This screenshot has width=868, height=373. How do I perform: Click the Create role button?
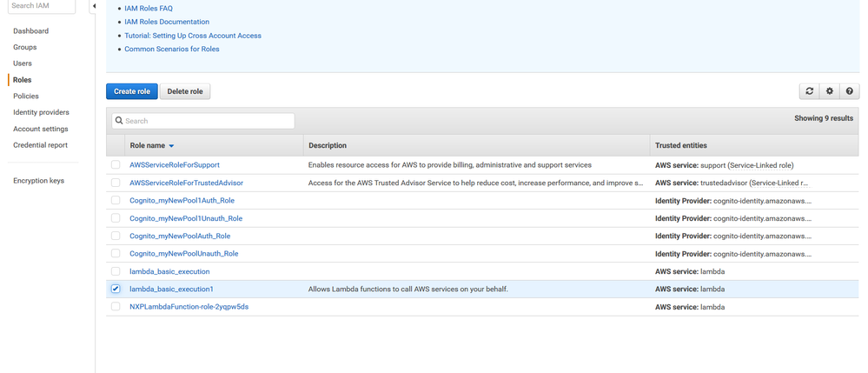[x=132, y=91]
